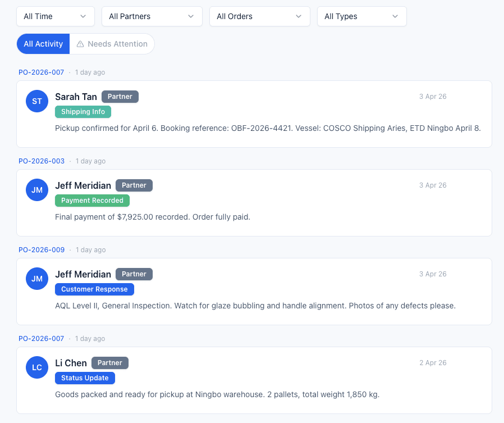The image size is (504, 423).
Task: Click the warning icon beside Needs Attention
Action: coord(82,43)
